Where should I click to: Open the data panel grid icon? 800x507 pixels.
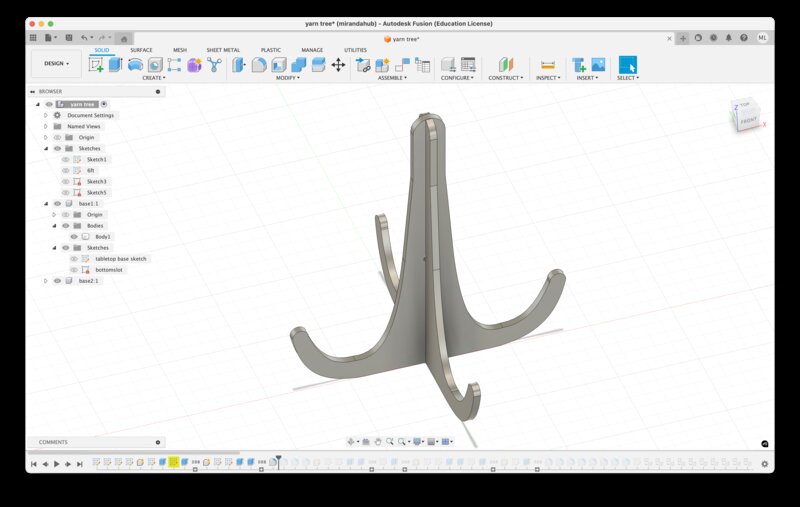(33, 38)
